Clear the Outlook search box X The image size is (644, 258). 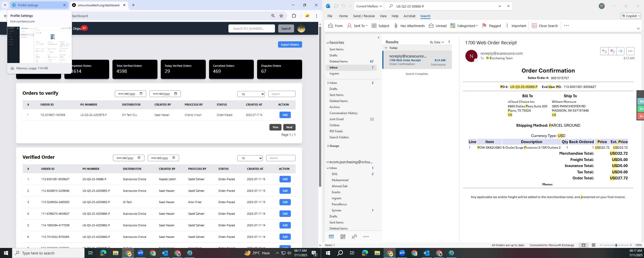click(x=508, y=6)
